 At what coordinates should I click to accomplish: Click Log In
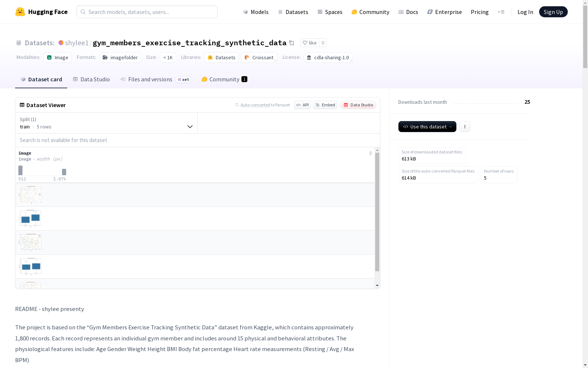click(x=525, y=12)
